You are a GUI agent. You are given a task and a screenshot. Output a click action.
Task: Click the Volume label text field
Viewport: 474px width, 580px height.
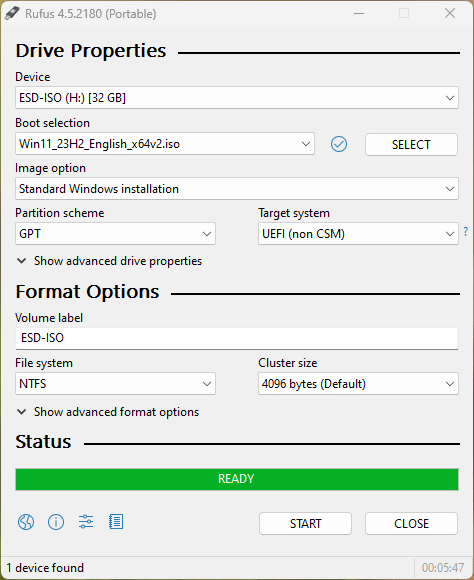tap(237, 338)
